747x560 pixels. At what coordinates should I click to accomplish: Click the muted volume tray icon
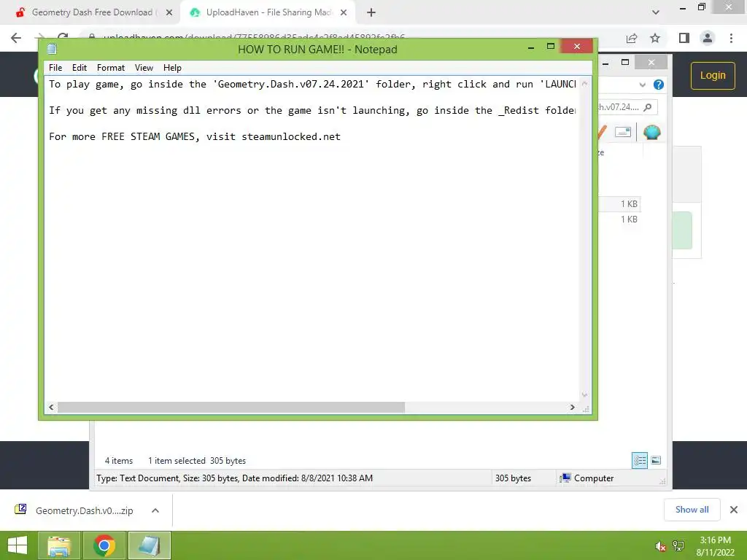[x=660, y=546]
